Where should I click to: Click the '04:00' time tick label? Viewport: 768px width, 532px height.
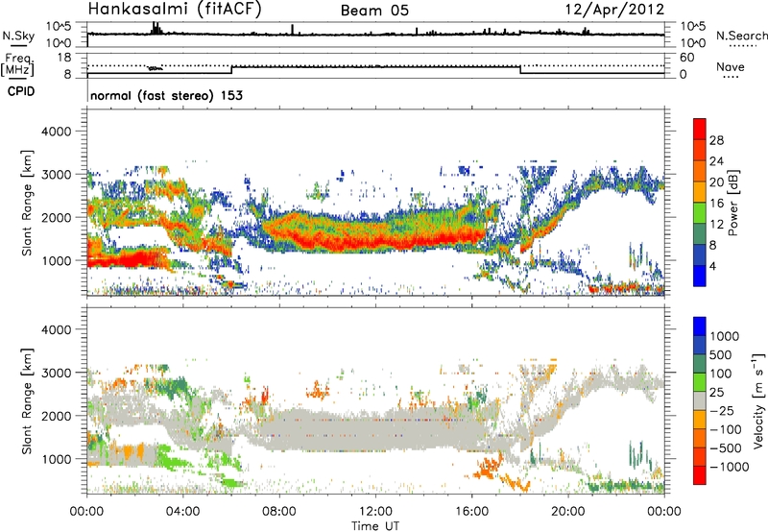[x=183, y=512]
